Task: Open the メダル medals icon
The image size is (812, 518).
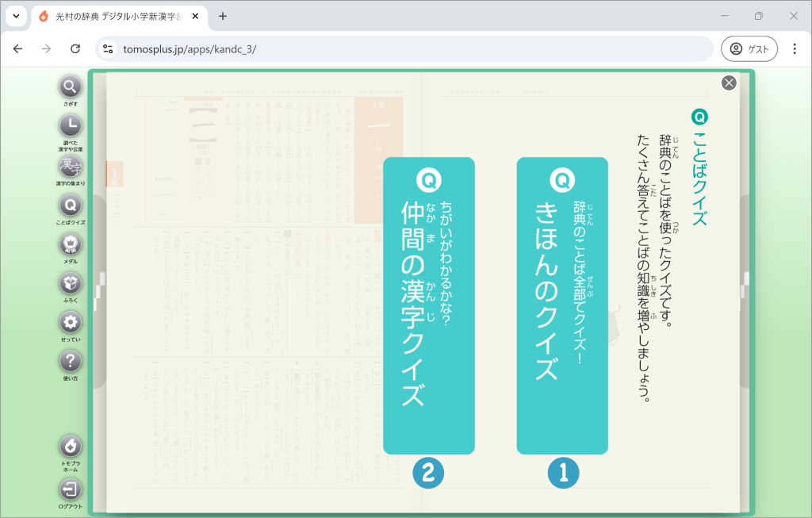Action: (x=71, y=244)
